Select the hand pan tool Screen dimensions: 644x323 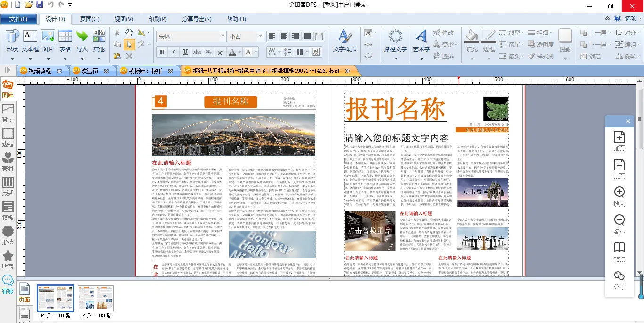pos(129,32)
